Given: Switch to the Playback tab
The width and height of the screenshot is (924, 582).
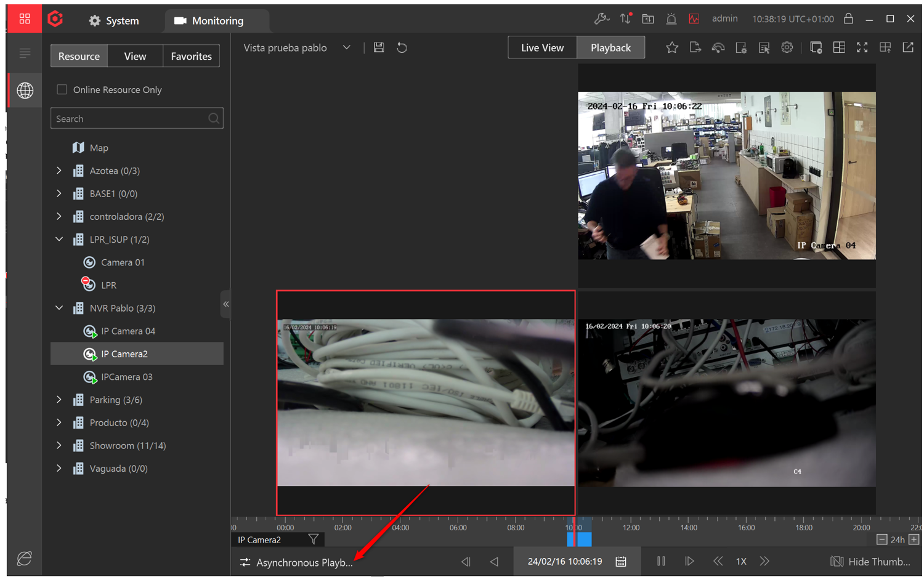Looking at the screenshot, I should (x=610, y=47).
